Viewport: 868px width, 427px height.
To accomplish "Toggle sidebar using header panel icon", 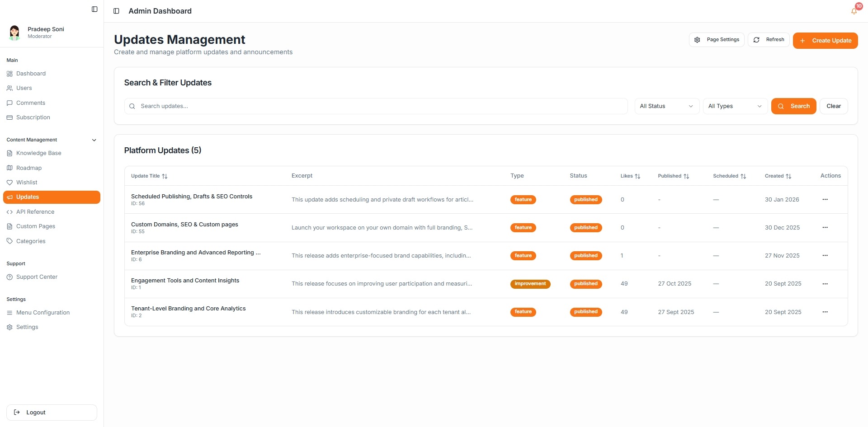I will click(116, 11).
